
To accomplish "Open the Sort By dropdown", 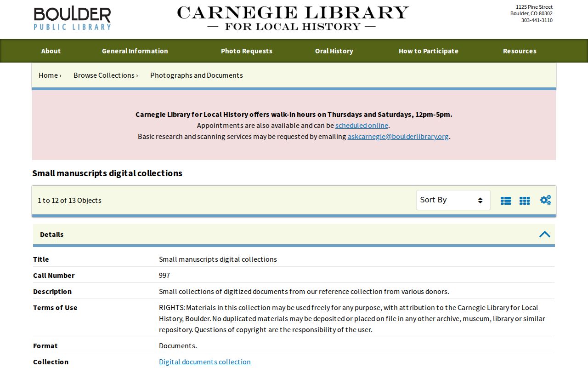I will (453, 200).
